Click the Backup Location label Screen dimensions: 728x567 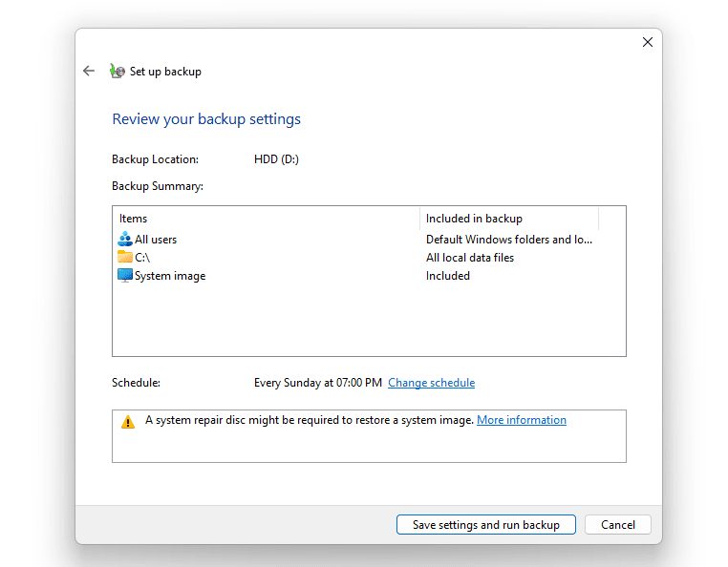click(x=155, y=159)
